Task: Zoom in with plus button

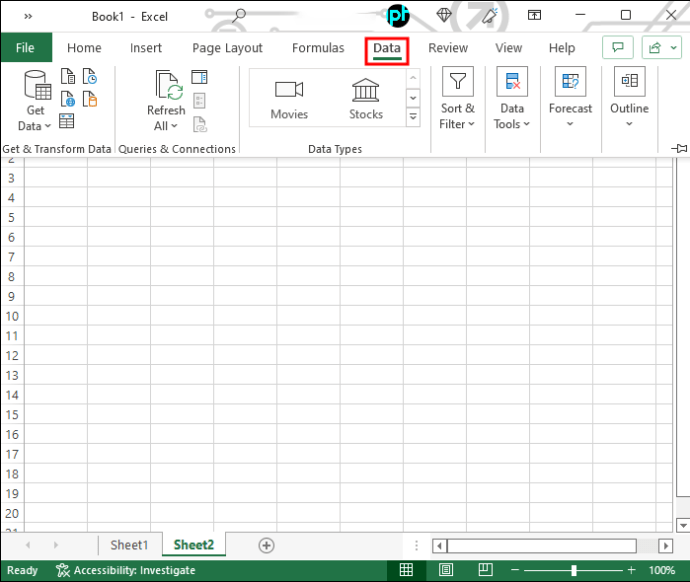Action: pyautogui.click(x=631, y=570)
